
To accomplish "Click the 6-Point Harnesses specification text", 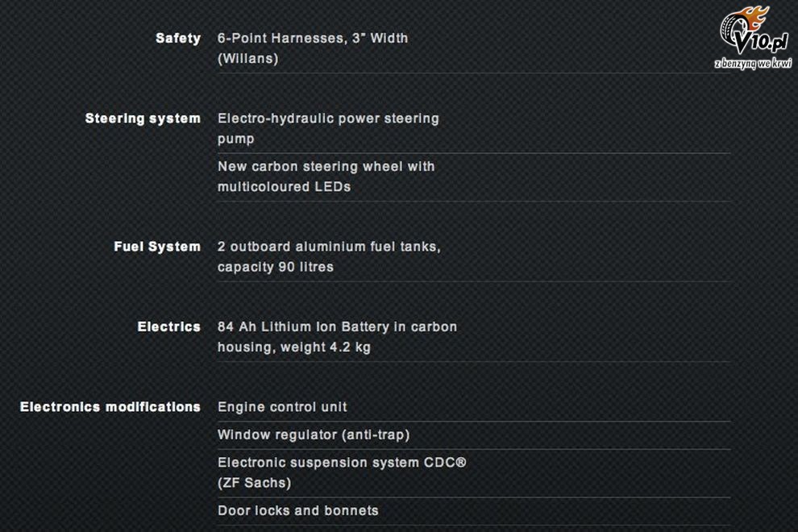I will (x=313, y=48).
